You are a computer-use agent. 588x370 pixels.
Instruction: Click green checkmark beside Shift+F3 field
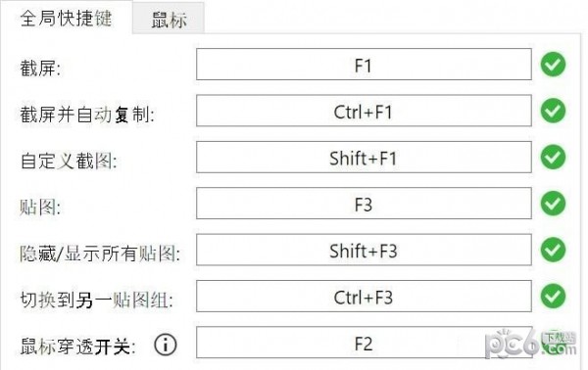click(553, 250)
